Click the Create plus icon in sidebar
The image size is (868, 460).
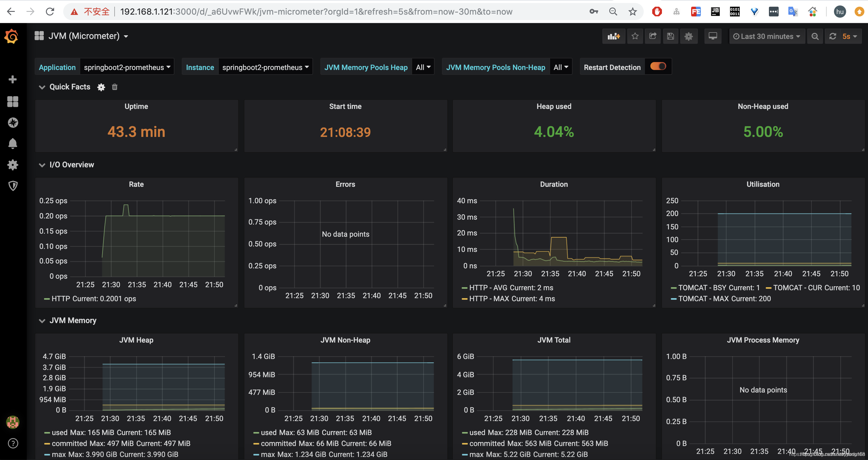coord(12,80)
